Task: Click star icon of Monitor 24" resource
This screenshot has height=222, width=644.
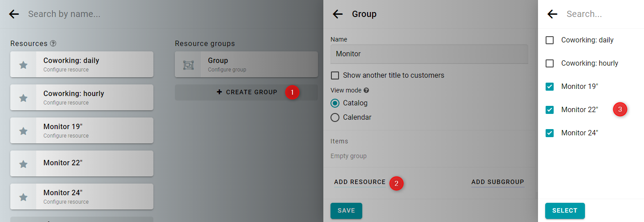Action: pos(23,197)
